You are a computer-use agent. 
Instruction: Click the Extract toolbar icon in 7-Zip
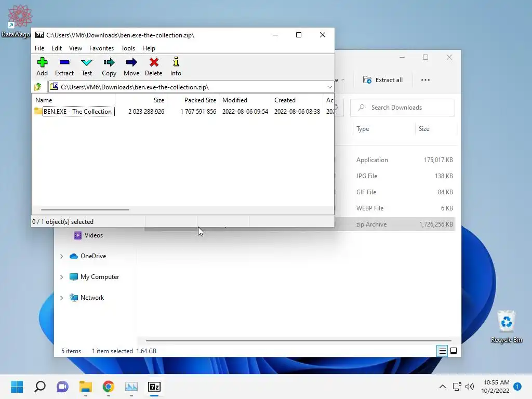64,66
